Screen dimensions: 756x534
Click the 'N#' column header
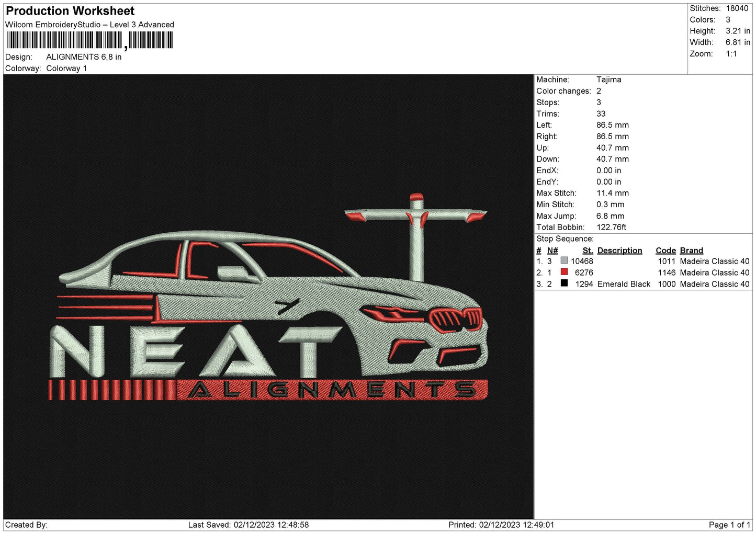(x=552, y=251)
